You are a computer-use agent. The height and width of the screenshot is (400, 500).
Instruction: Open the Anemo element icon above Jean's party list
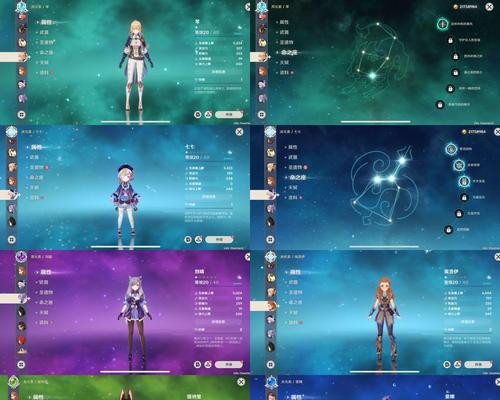coord(21,6)
